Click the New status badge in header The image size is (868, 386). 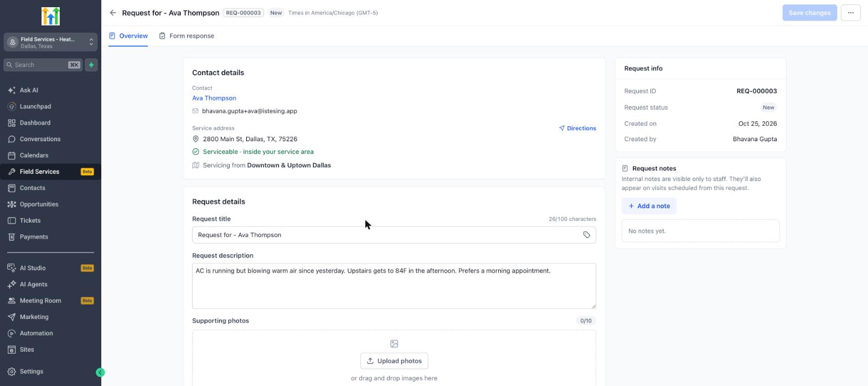click(x=276, y=13)
